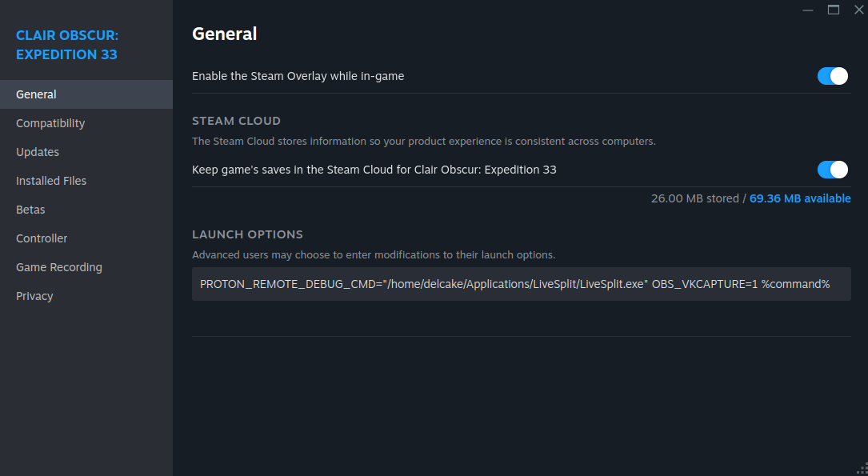The image size is (868, 476).
Task: Click the 26.00 MB stored text
Action: (x=694, y=198)
